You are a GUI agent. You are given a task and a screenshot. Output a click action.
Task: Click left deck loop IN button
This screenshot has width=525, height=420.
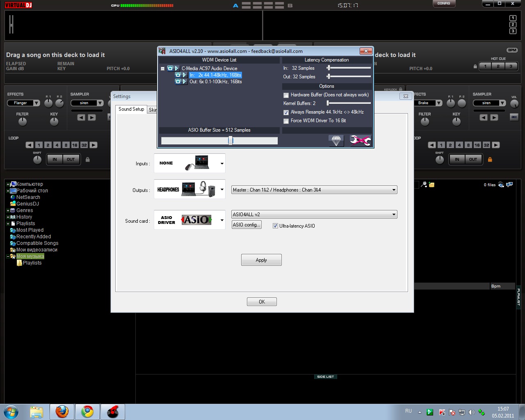[55, 160]
